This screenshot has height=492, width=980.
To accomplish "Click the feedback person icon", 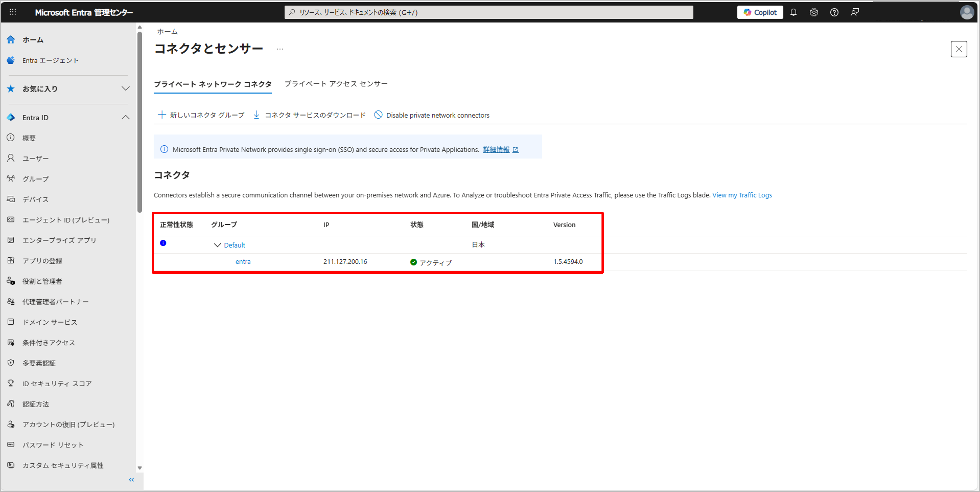I will [x=855, y=12].
